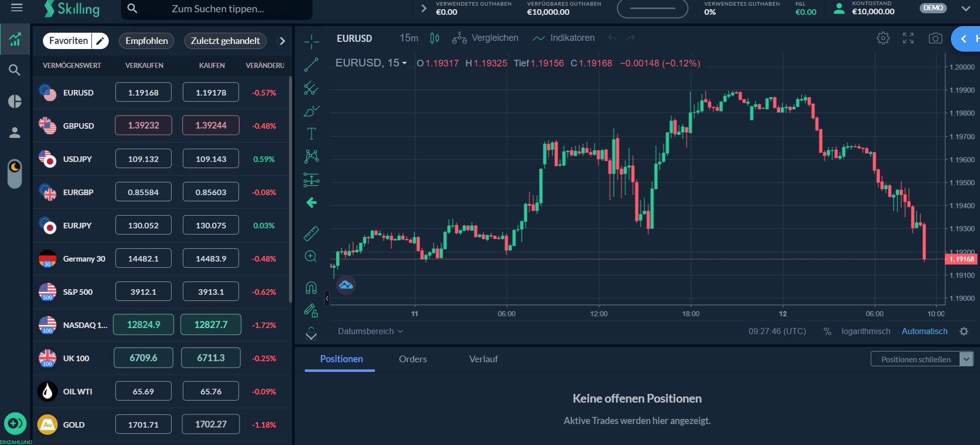Toggle logarithmic scale on chart
The width and height of the screenshot is (980, 445).
point(866,332)
